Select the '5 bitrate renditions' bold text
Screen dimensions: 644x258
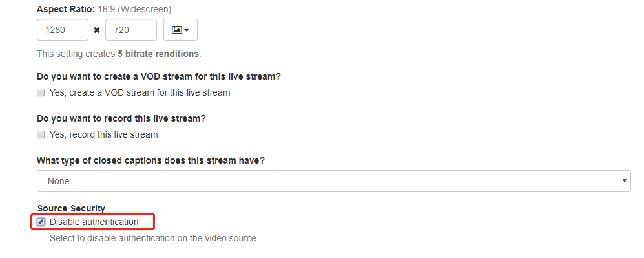tap(158, 54)
